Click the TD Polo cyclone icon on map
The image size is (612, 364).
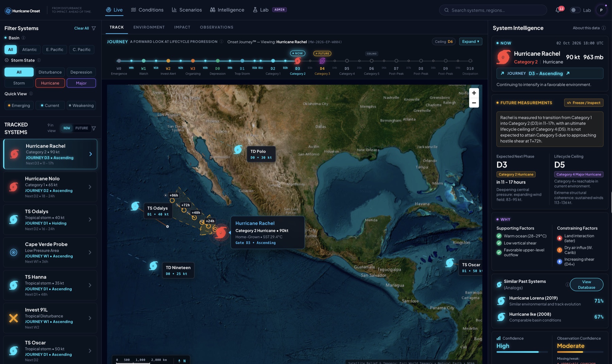click(x=238, y=149)
